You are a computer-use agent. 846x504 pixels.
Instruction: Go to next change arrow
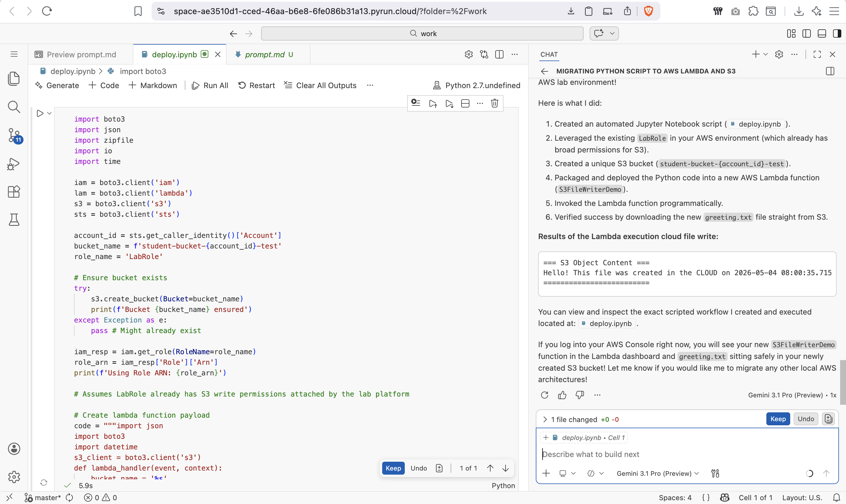(505, 468)
